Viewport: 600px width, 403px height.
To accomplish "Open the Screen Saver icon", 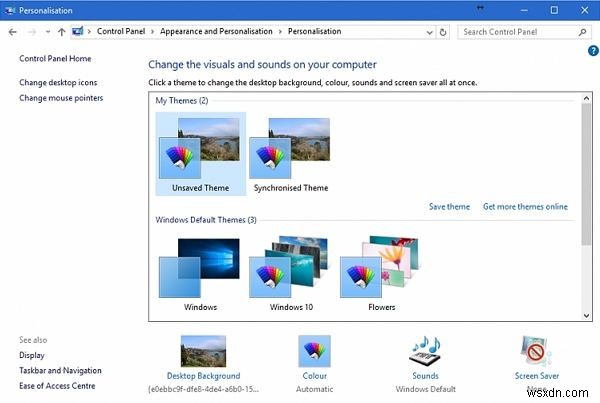I will (x=536, y=351).
